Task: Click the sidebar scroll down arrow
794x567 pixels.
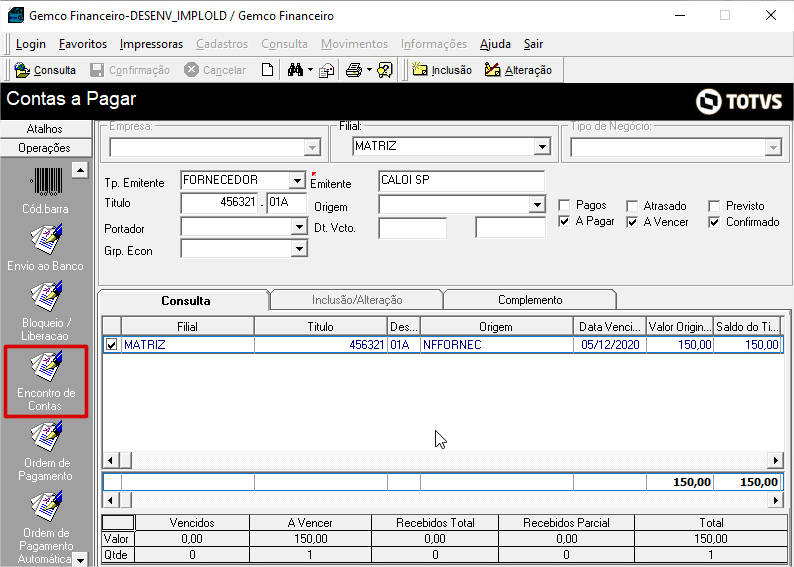Action: [80, 559]
